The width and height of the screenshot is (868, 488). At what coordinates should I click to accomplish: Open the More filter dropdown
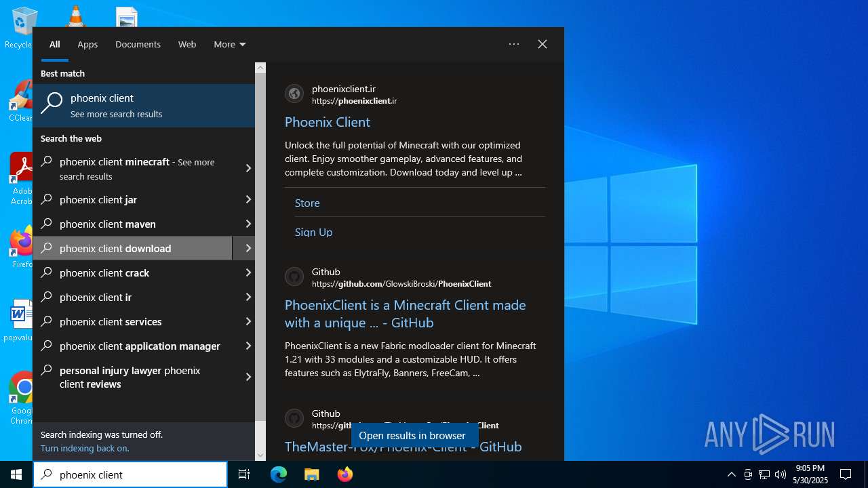230,44
